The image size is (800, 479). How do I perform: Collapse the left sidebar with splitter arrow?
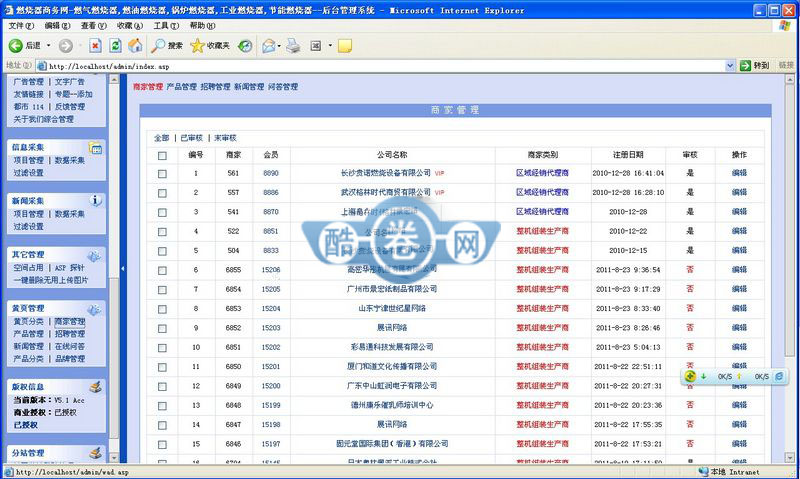(123, 268)
